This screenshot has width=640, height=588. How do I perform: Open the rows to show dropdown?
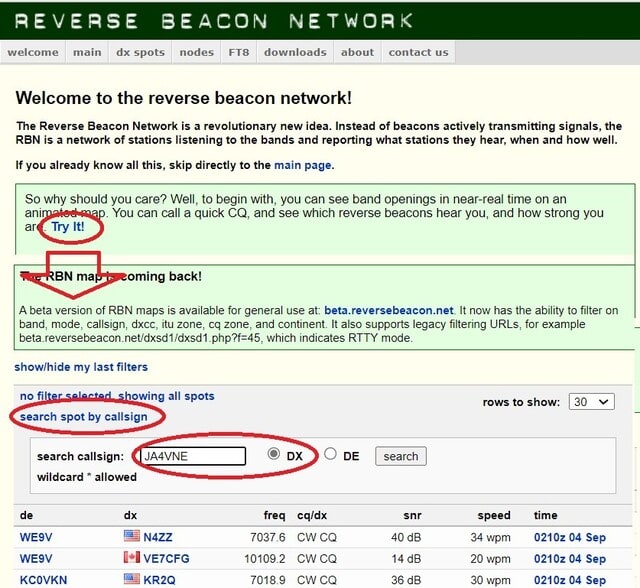[591, 402]
